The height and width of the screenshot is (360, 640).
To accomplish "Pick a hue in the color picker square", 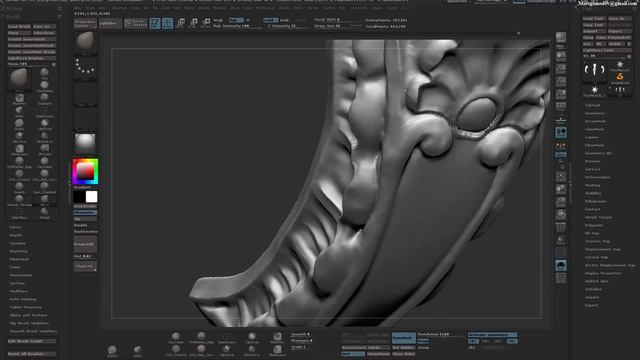I will point(85,171).
